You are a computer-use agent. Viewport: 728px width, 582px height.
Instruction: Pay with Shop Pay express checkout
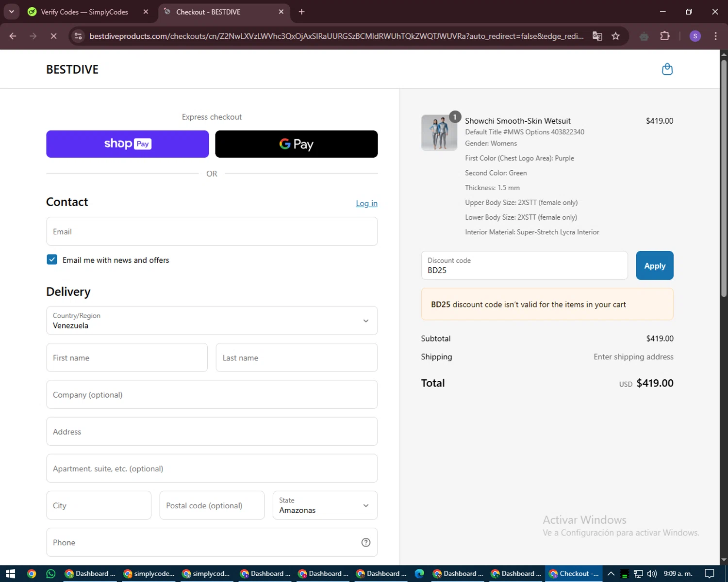[128, 144]
